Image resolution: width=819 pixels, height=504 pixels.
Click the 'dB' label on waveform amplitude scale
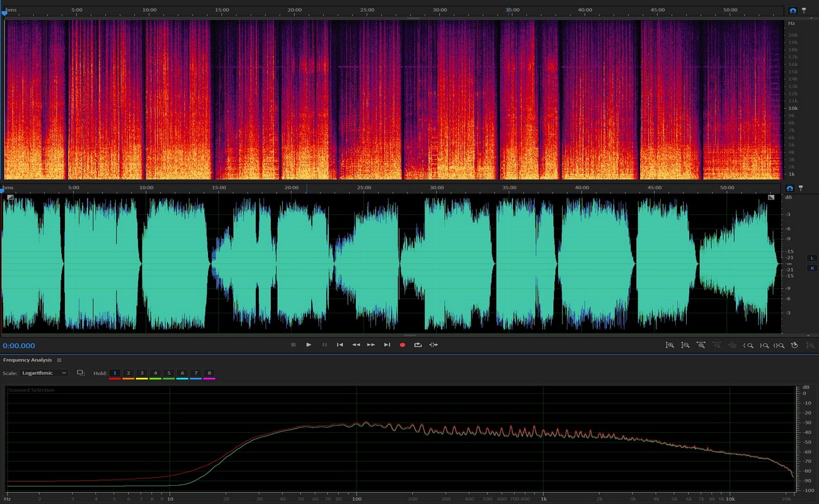788,197
